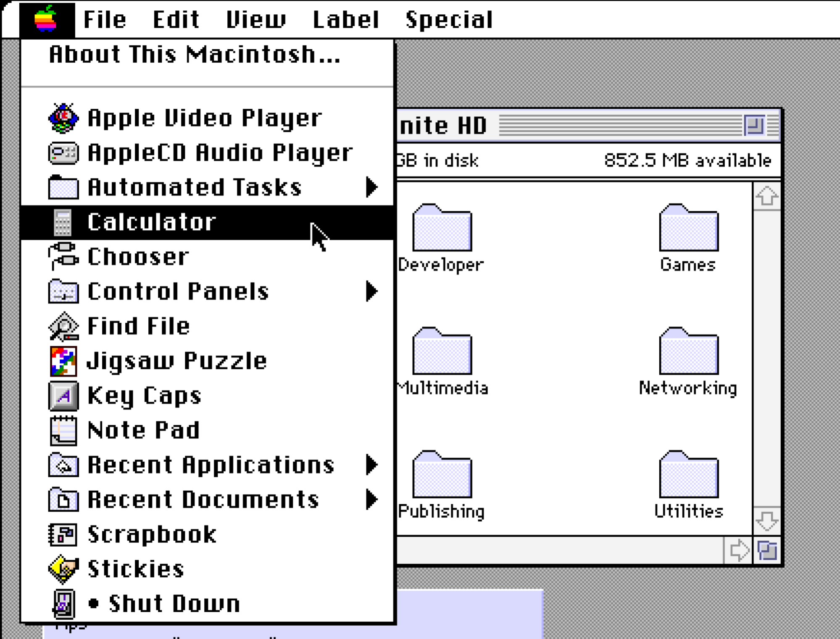Click the resize box of HD window

(767, 550)
